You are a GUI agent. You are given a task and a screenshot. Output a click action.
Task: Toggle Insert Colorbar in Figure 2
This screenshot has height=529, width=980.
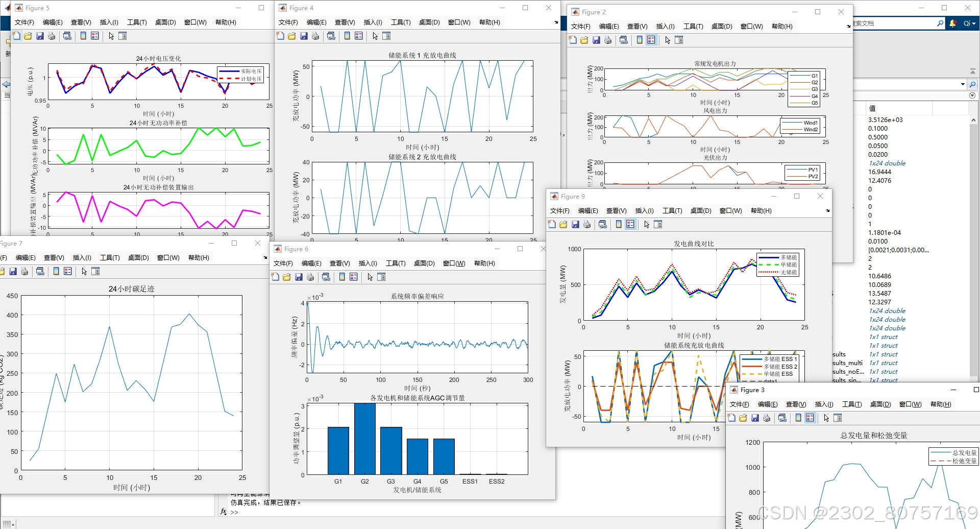(640, 40)
